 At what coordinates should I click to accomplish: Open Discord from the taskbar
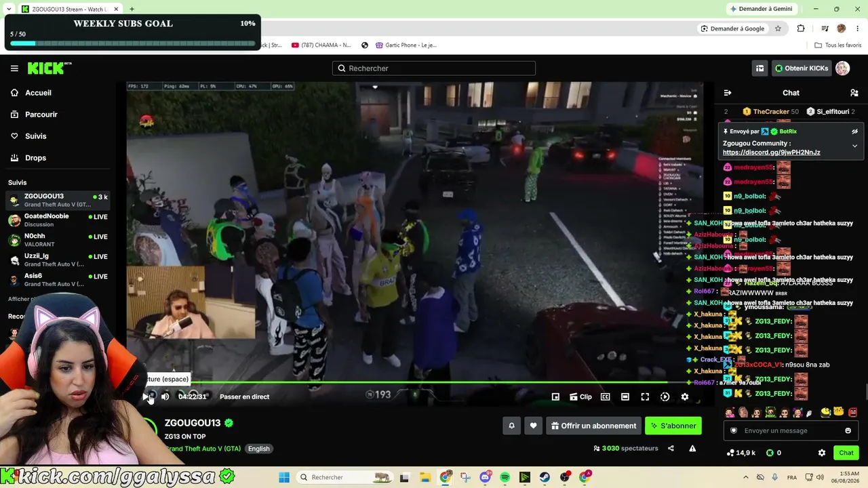[x=485, y=477]
